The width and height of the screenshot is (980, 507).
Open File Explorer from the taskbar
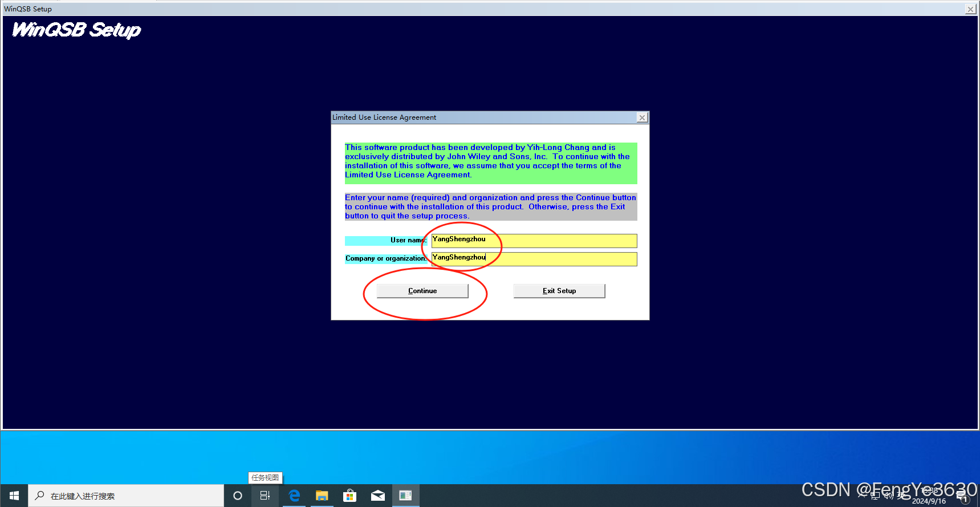click(322, 496)
